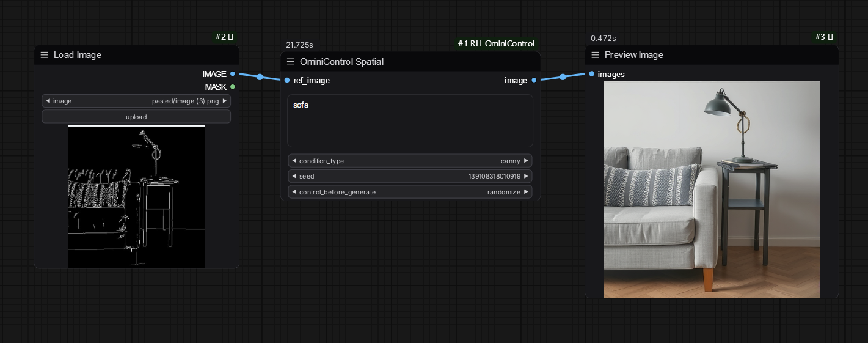Click the upload button
Screen dimensions: 868x343
[136, 117]
